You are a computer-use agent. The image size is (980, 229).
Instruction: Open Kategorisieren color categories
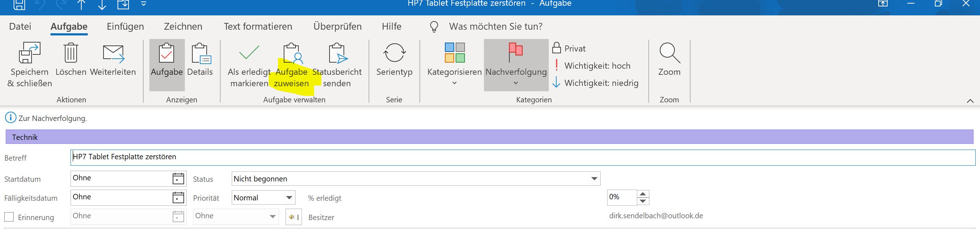coord(455,64)
